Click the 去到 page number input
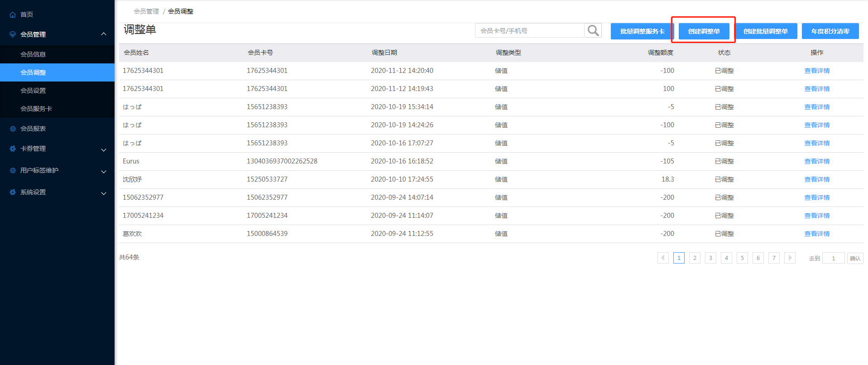 tap(833, 258)
